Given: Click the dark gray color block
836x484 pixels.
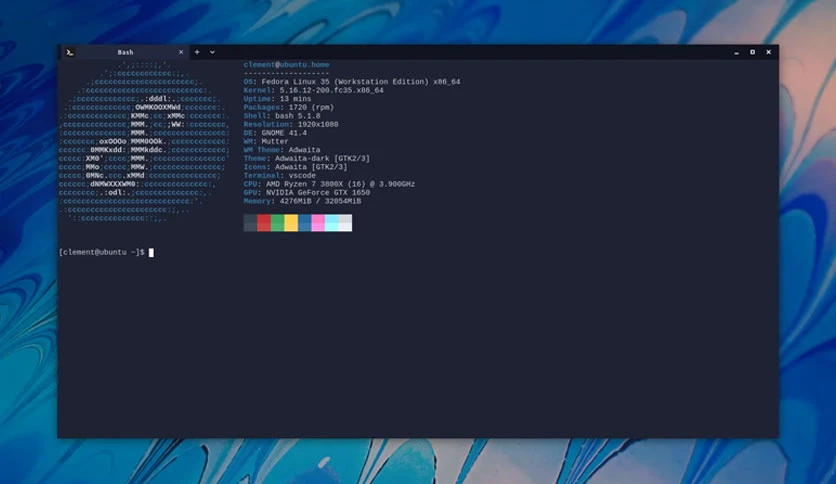Looking at the screenshot, I should (x=250, y=223).
